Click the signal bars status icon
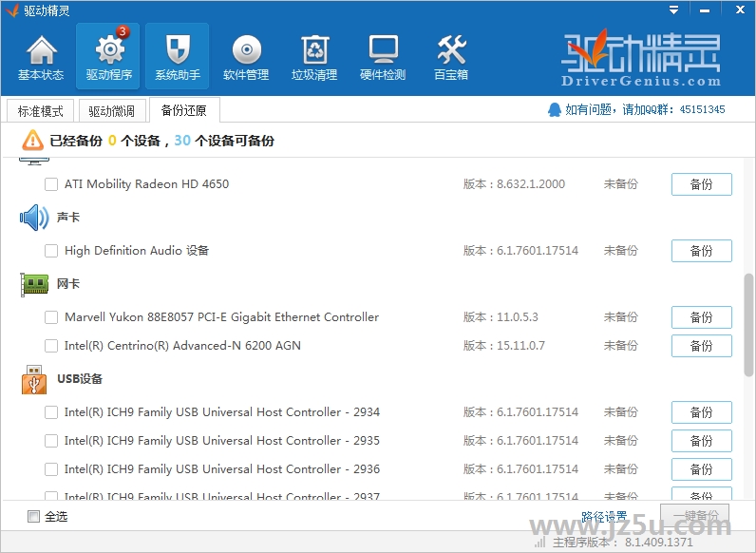 (540, 543)
